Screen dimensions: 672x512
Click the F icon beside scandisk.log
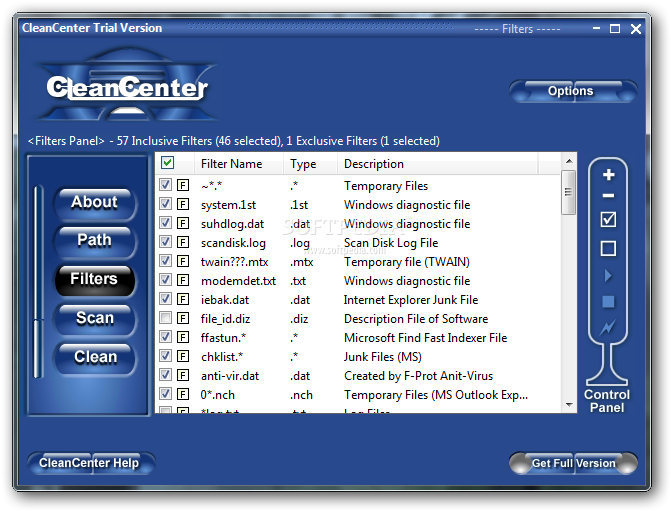[x=183, y=242]
